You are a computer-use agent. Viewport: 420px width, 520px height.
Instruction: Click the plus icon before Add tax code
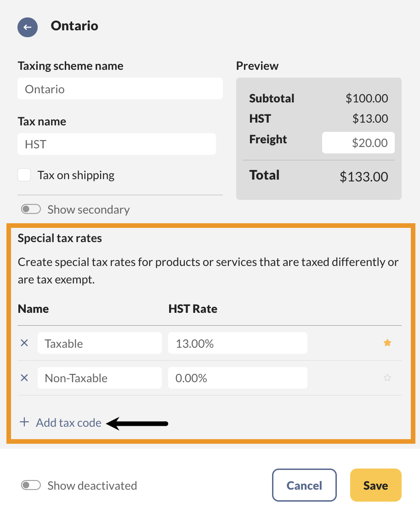(x=24, y=422)
